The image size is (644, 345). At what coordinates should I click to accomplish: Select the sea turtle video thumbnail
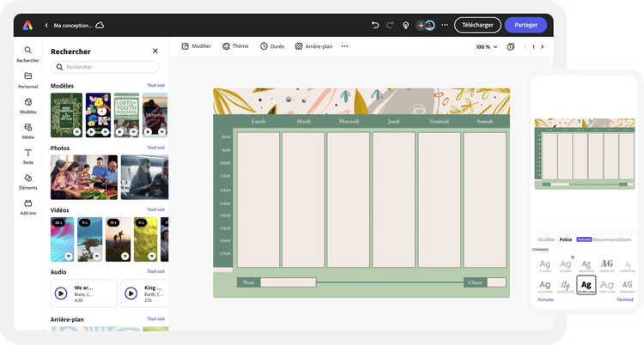point(90,239)
